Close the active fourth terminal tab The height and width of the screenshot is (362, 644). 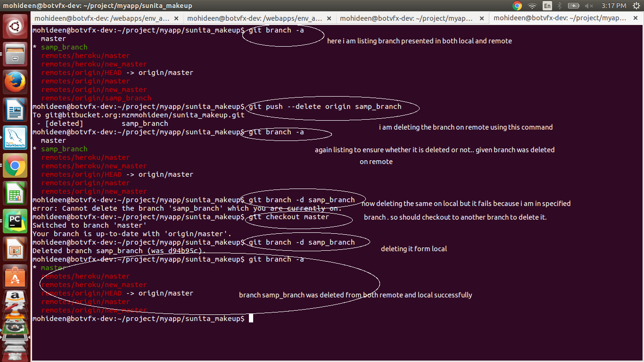(635, 18)
